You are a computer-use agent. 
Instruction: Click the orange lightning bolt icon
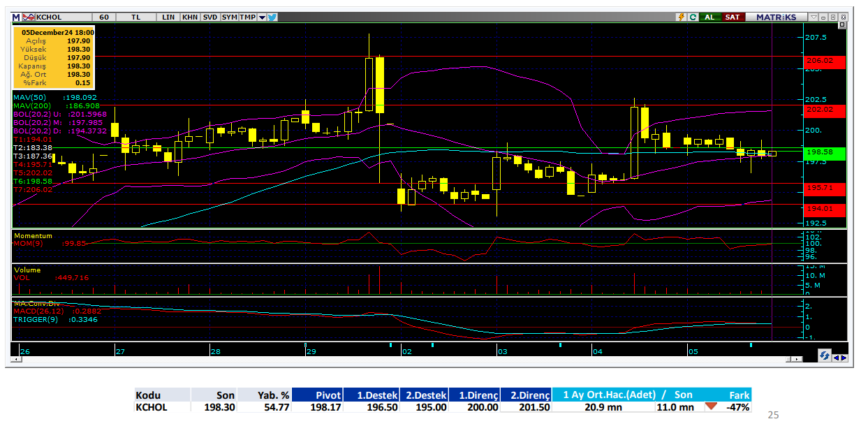pyautogui.click(x=682, y=17)
